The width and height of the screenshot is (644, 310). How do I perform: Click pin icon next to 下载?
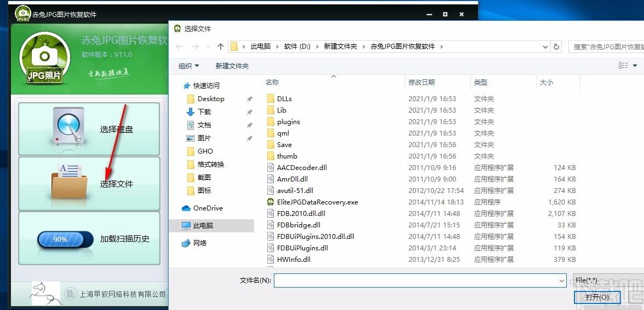click(x=249, y=112)
